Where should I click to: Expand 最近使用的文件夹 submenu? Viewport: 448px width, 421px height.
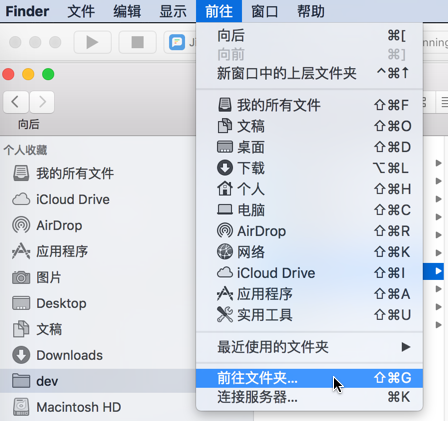pos(309,347)
